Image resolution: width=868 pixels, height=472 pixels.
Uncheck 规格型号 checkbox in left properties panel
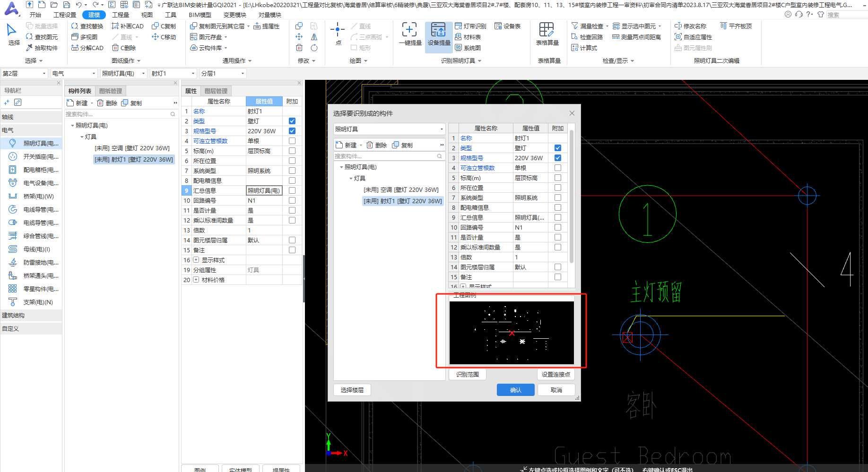point(292,131)
